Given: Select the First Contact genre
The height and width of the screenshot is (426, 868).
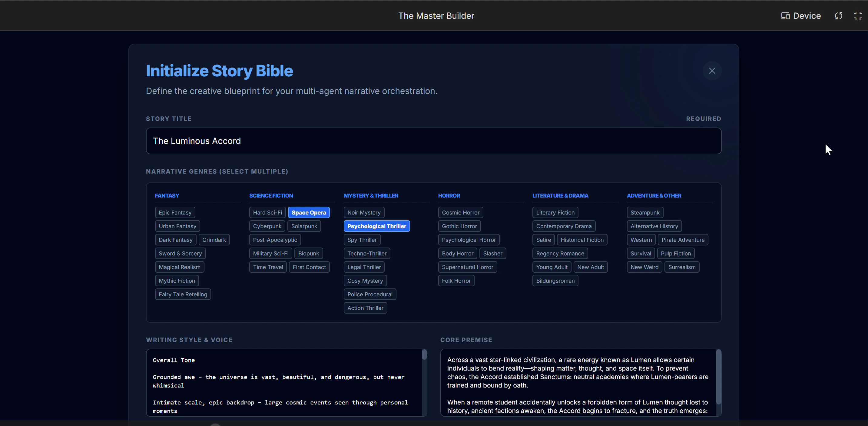Looking at the screenshot, I should [x=309, y=267].
